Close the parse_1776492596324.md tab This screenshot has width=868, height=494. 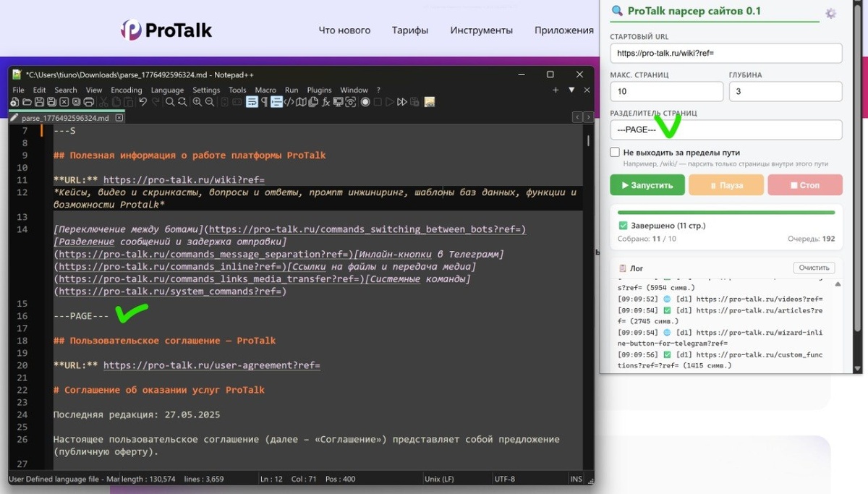(x=119, y=118)
